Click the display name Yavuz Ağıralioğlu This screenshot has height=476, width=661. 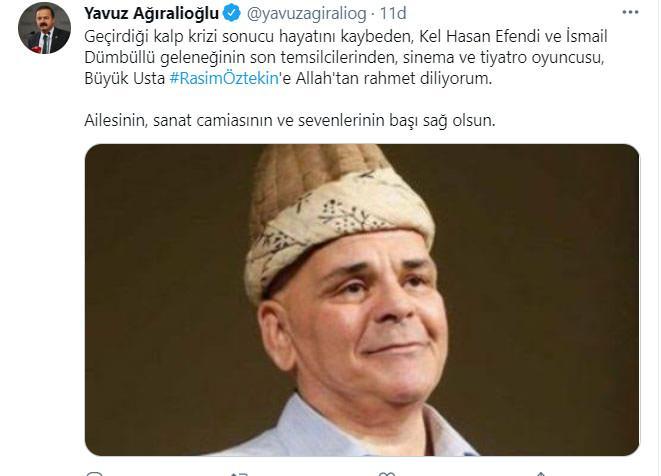tap(151, 13)
